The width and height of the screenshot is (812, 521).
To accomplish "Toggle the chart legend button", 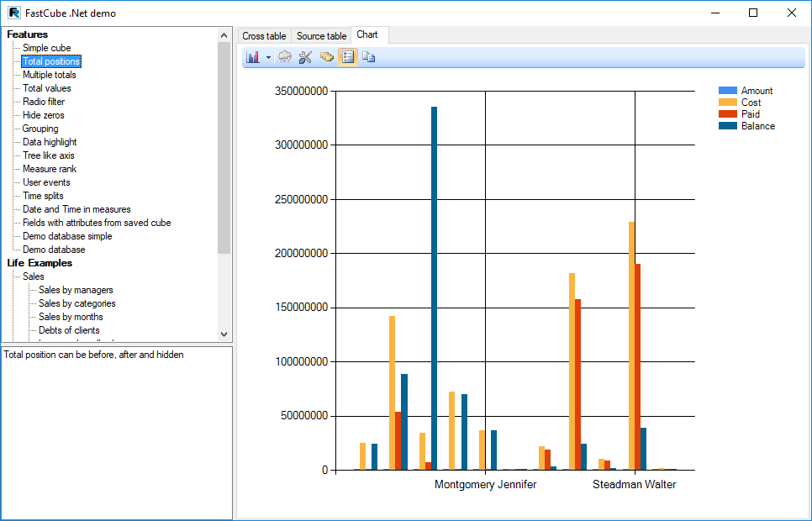I will click(x=347, y=57).
